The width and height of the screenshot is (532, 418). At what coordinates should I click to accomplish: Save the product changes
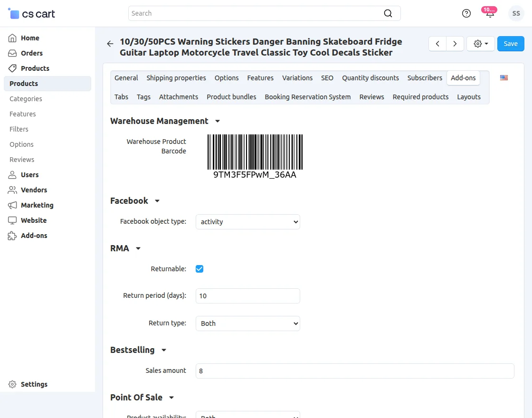pos(511,43)
